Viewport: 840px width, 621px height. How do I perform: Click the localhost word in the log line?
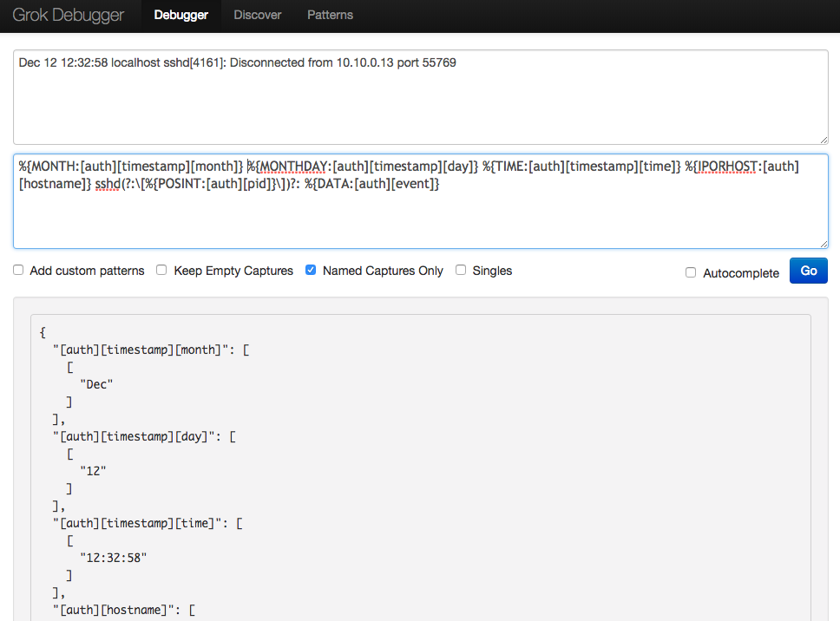135,62
